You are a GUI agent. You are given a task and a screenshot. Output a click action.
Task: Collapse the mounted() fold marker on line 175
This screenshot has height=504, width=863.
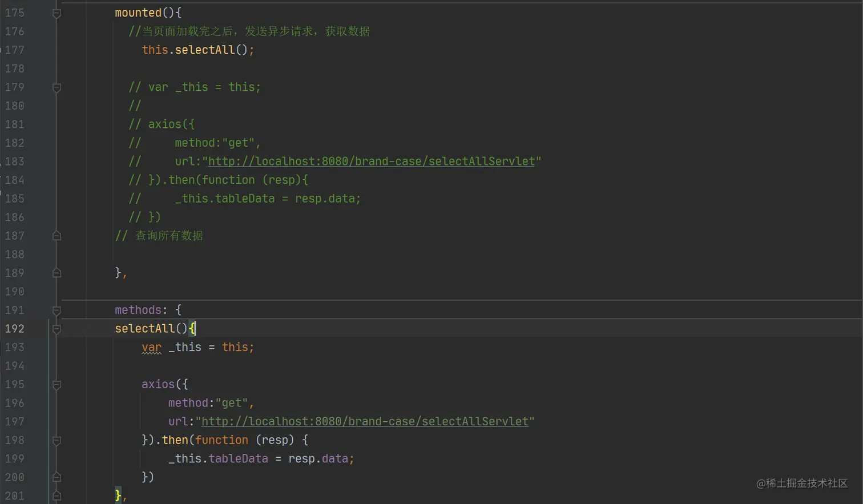click(x=57, y=13)
